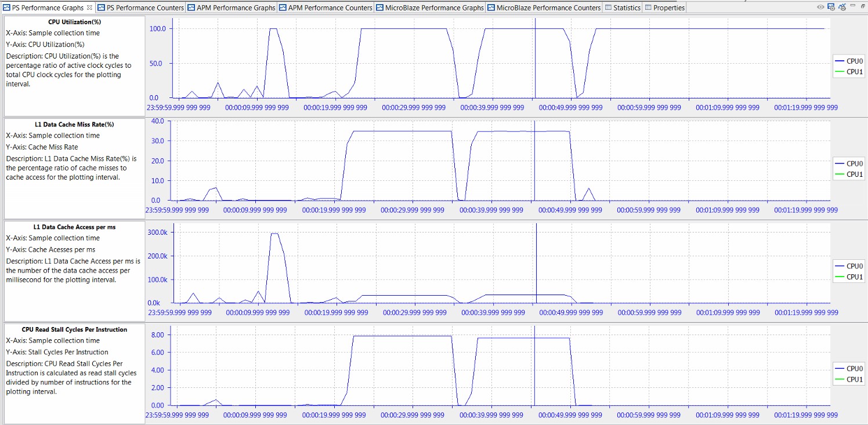Click the Statistics tab icon
The image size is (868, 425).
607,8
